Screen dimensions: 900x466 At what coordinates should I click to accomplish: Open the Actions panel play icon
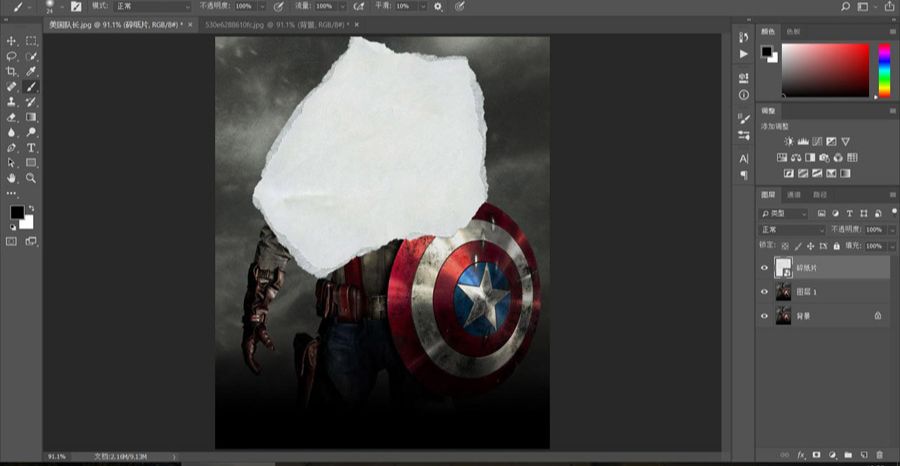744,54
